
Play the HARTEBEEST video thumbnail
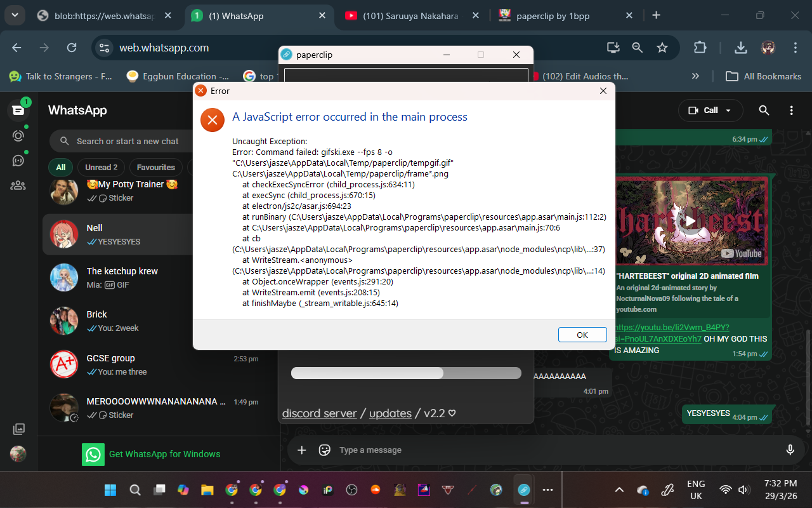point(690,221)
